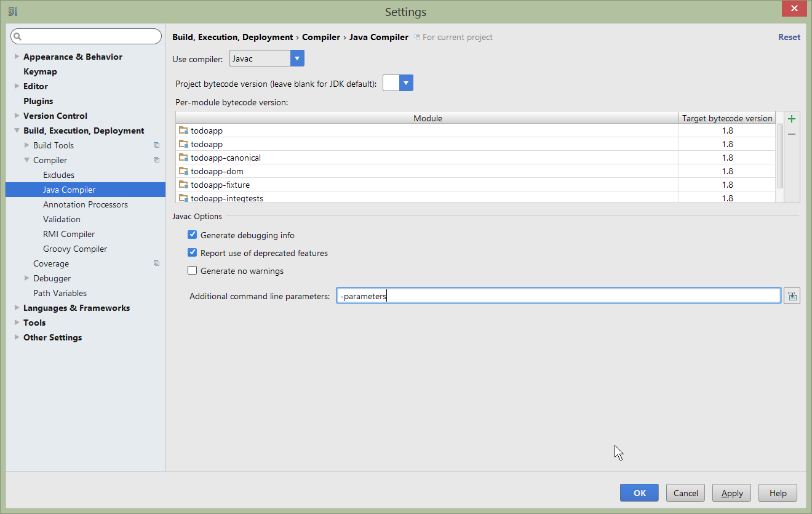812x514 pixels.
Task: Open the Use compiler Javac dropdown
Action: tap(297, 58)
